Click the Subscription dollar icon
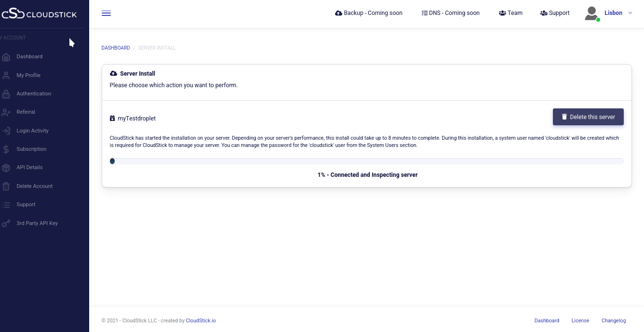The height and width of the screenshot is (332, 644). pos(6,149)
